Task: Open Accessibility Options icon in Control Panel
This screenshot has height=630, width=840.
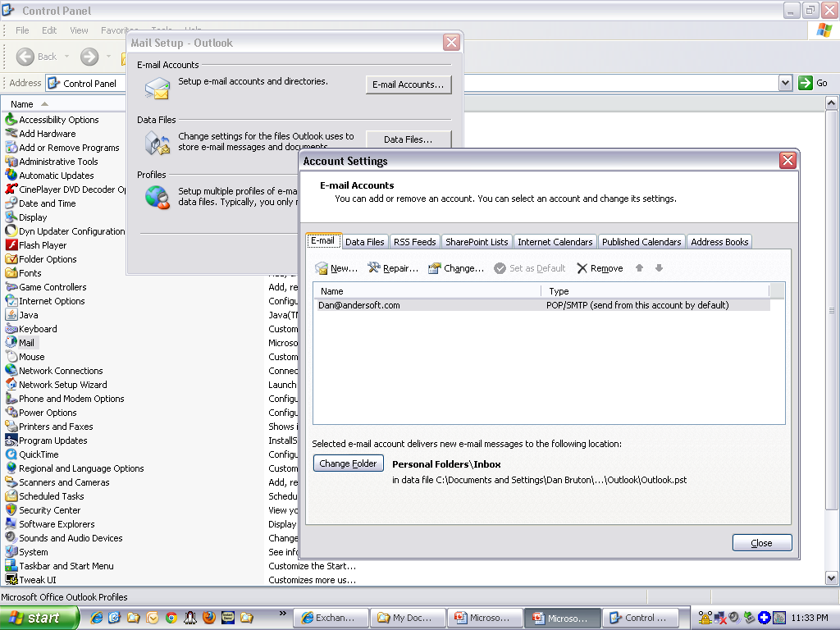Action: click(11, 120)
